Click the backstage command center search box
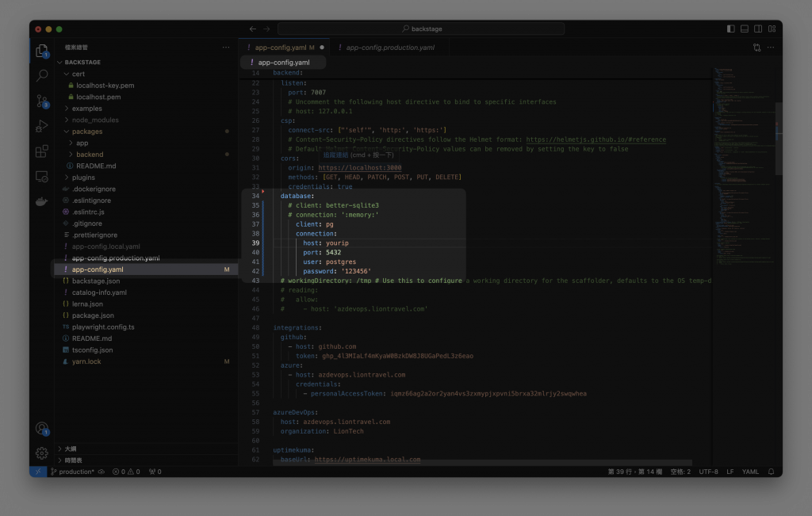Screen dimensions: 812x516 421,29
